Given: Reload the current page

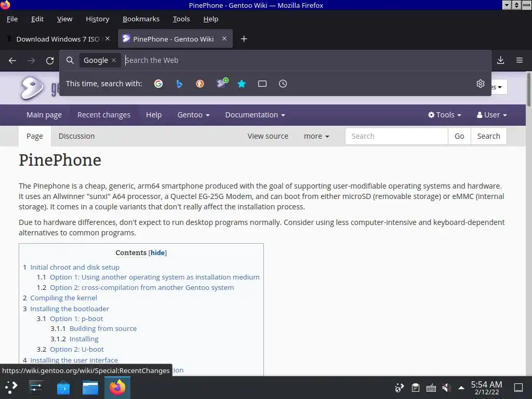Looking at the screenshot, I should (x=50, y=60).
